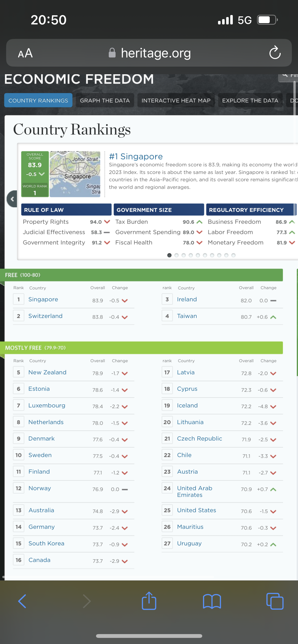Tap the Safari back arrow
Image resolution: width=298 pixels, height=644 pixels.
[x=22, y=601]
